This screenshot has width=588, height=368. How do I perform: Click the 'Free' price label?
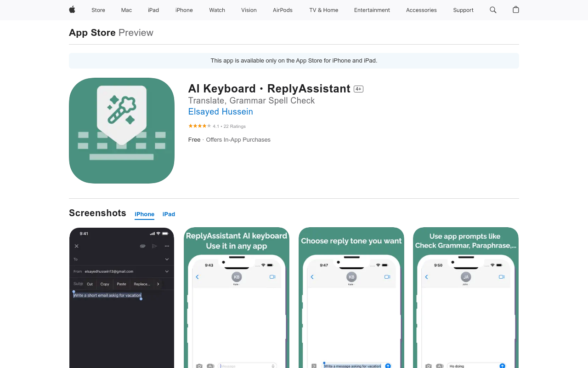click(x=194, y=140)
